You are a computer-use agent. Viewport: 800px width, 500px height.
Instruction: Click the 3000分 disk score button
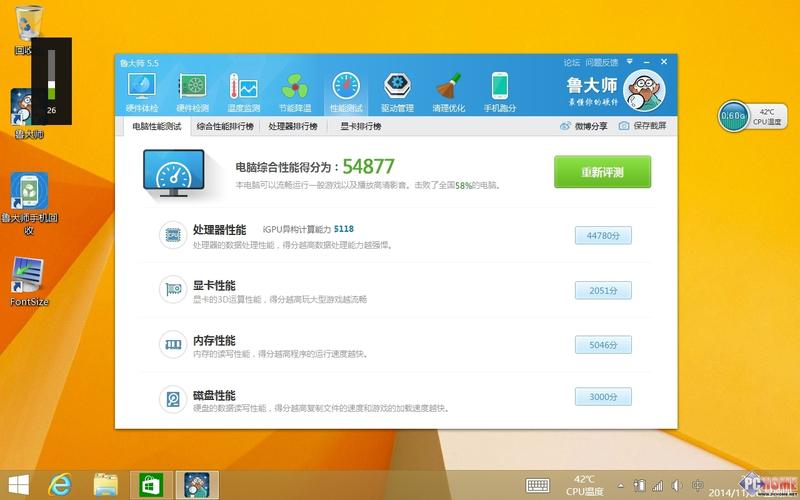[603, 396]
